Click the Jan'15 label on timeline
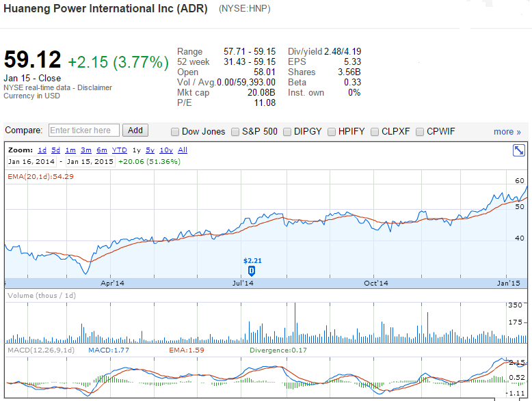This screenshot has width=532, height=401. [508, 283]
